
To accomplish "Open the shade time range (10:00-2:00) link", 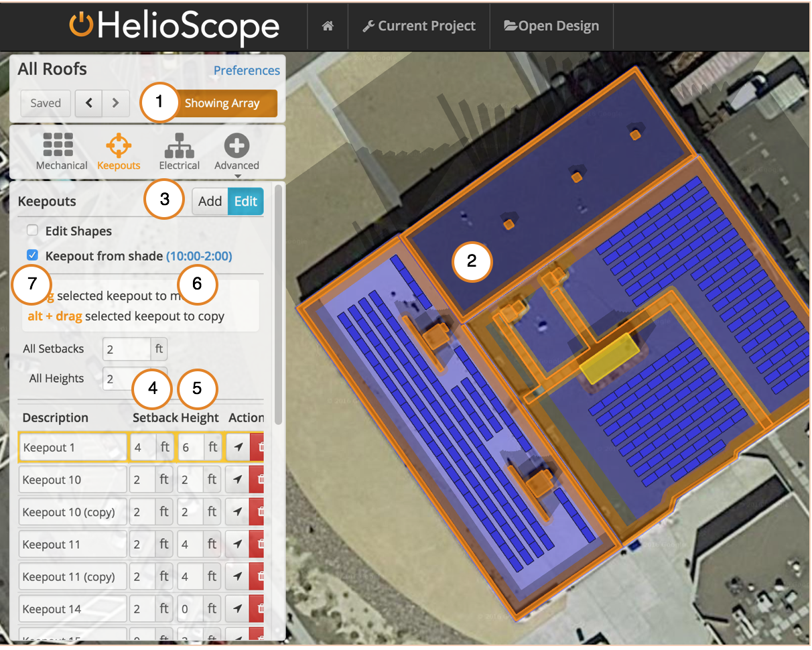I will [x=199, y=256].
